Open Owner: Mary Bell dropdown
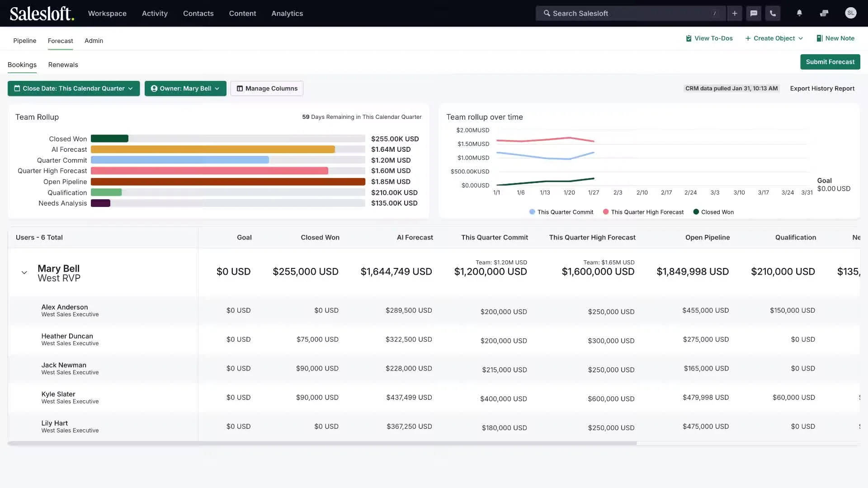 pyautogui.click(x=185, y=89)
